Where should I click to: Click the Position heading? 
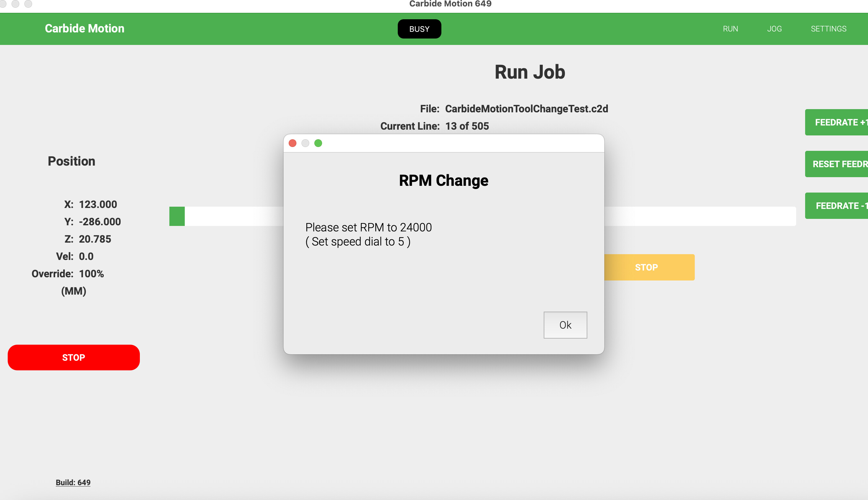[x=72, y=161]
